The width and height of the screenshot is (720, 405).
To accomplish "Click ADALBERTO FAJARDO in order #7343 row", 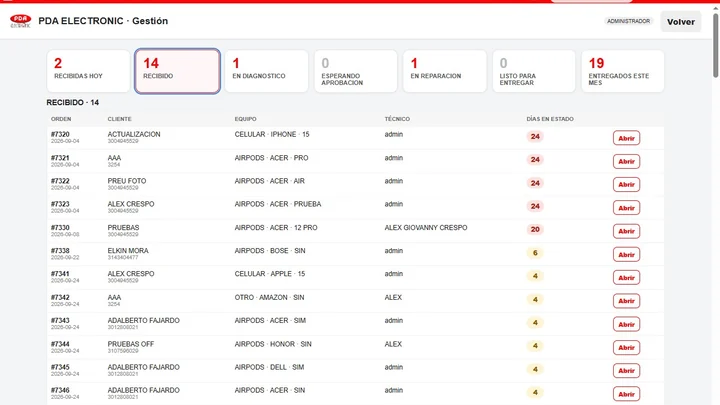I will coord(144,321).
